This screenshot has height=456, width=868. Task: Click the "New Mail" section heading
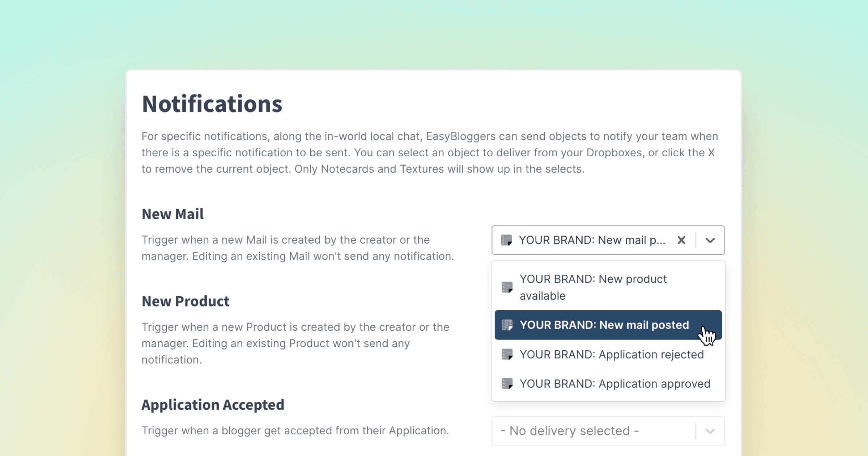[173, 214]
